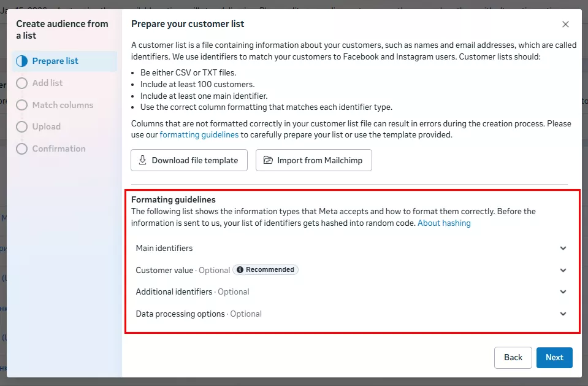
Task: Select the Add list step circle
Action: point(22,83)
